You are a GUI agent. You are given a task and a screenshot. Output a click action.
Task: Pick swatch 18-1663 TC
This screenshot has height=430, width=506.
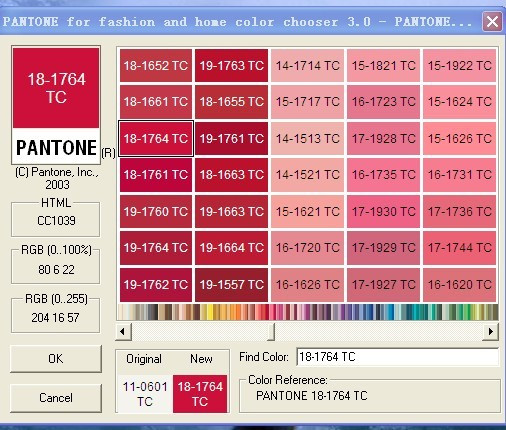[x=231, y=175]
